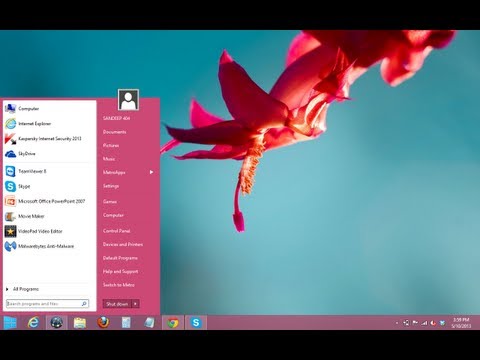Click the network signal tray icon
480x360 pixels.
(424, 323)
